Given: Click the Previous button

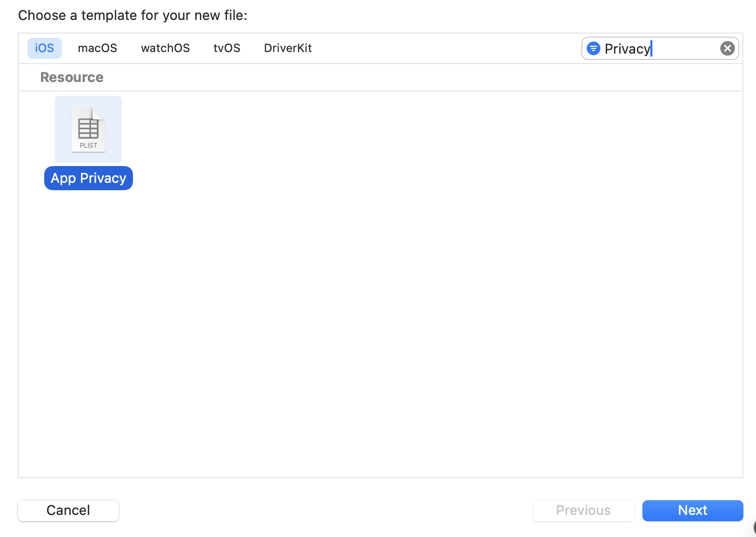Looking at the screenshot, I should coord(583,510).
